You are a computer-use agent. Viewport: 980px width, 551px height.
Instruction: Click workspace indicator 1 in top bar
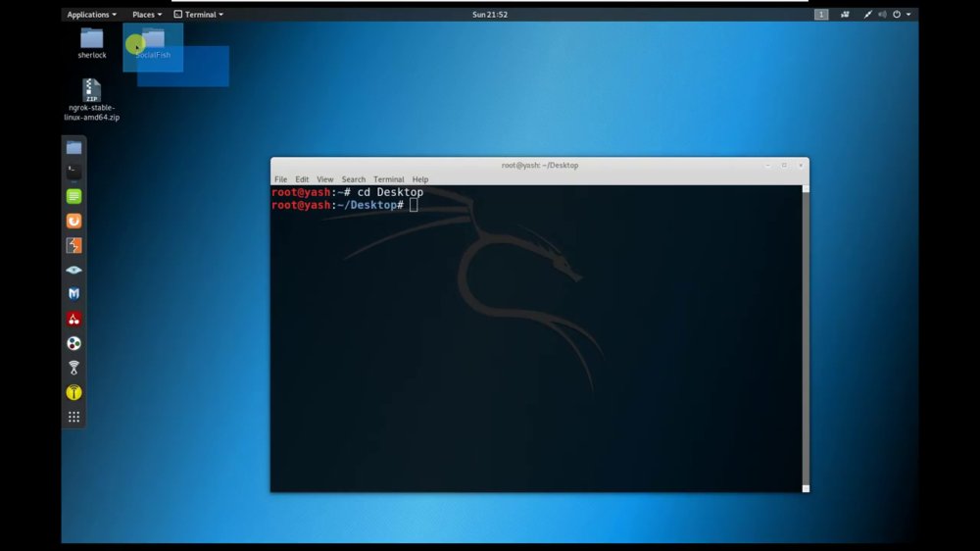coord(821,15)
